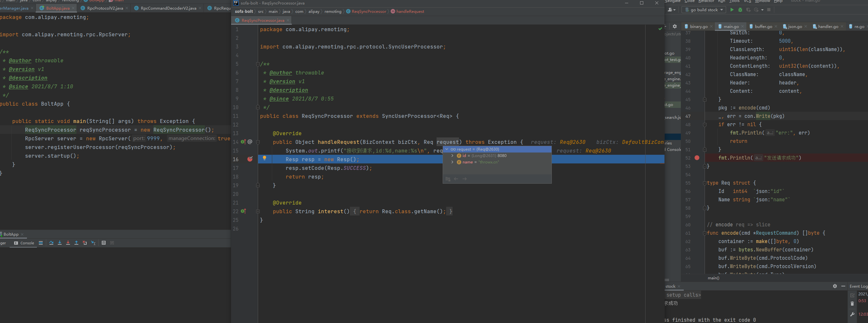This screenshot has width=868, height=323.
Task: Toggle the breakpoint on line 52 in main.go
Action: pos(697,158)
